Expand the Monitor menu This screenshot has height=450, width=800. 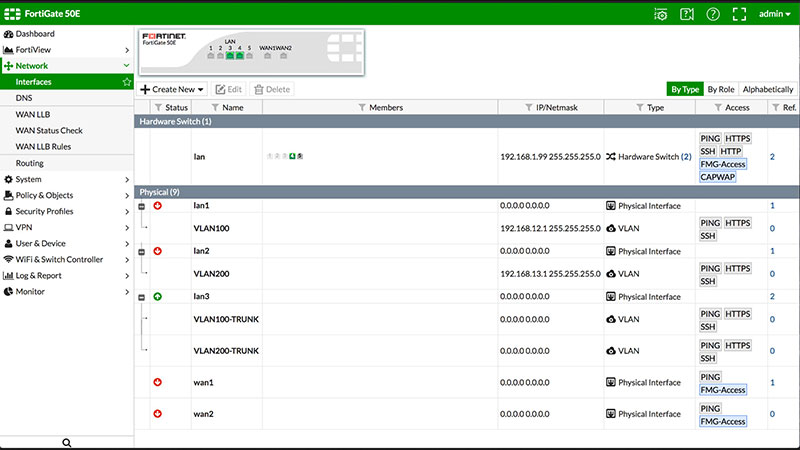click(66, 292)
